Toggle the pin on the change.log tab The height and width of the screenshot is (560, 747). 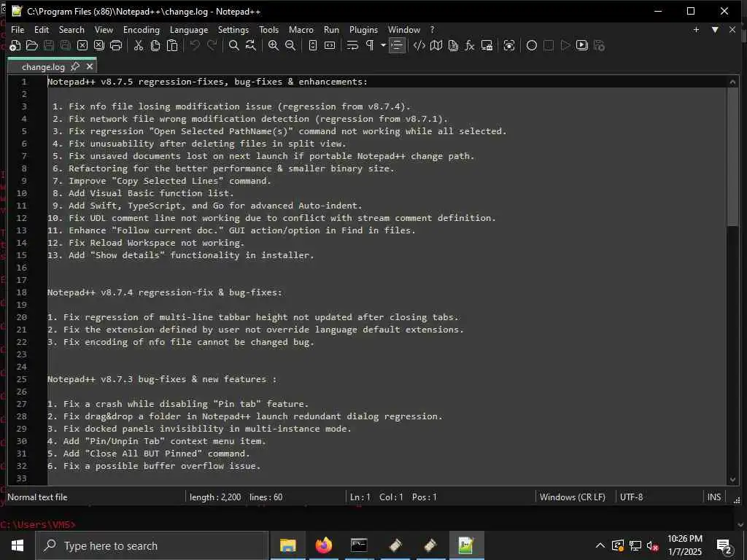[x=75, y=66]
